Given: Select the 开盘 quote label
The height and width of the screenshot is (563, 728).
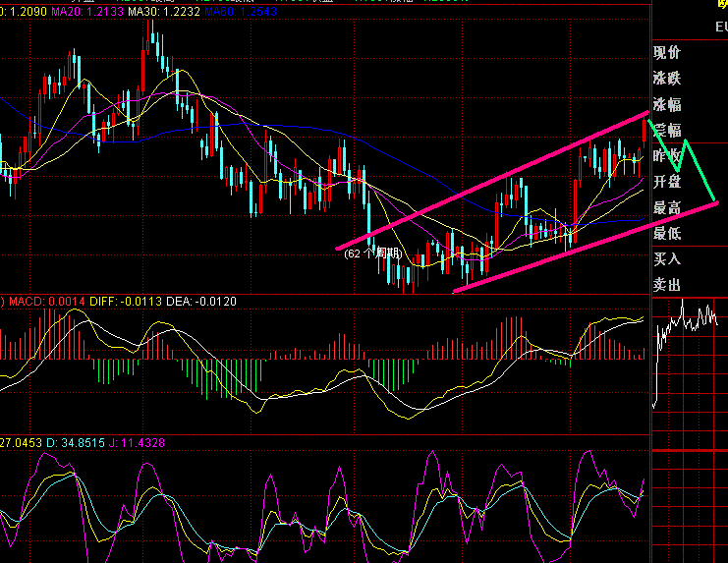Looking at the screenshot, I should coord(667,182).
